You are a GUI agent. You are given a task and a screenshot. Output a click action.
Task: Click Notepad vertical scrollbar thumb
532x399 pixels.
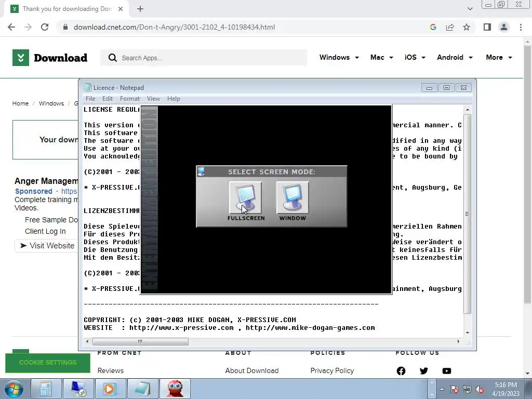[467, 214]
